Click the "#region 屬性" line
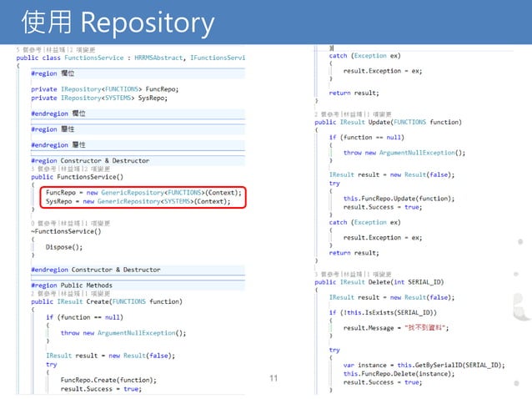The height and width of the screenshot is (399, 532). coord(53,129)
